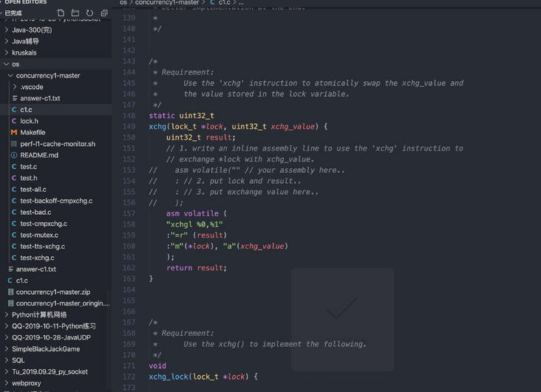Click the New Folder icon in explorer header
Screen dimensions: 541x392
point(75,13)
